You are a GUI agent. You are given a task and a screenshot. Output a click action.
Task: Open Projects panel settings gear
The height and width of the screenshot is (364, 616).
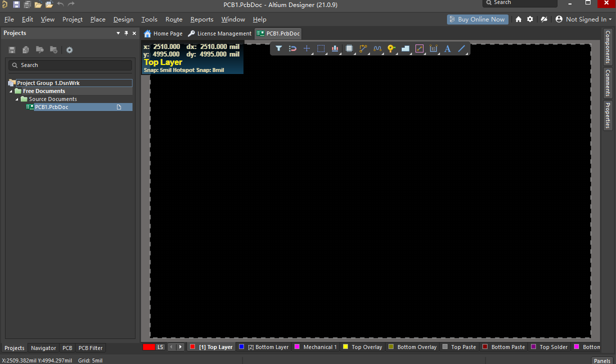point(69,50)
